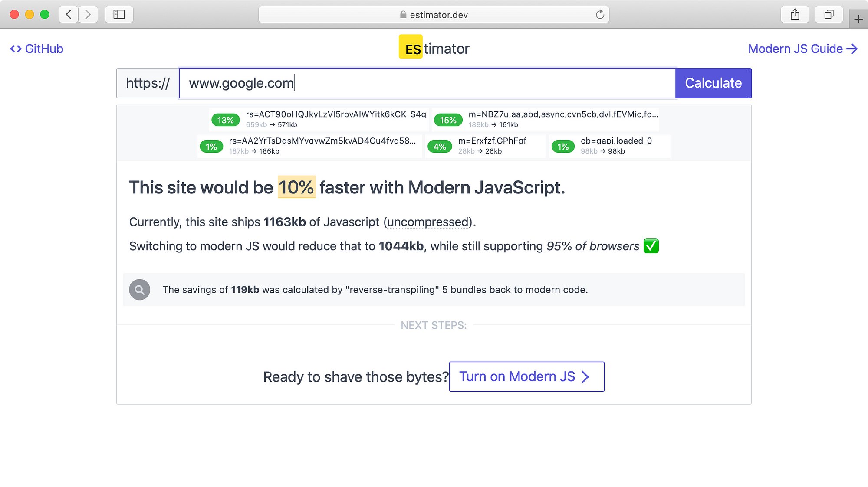
Task: Open the GitHub link
Action: pos(37,49)
